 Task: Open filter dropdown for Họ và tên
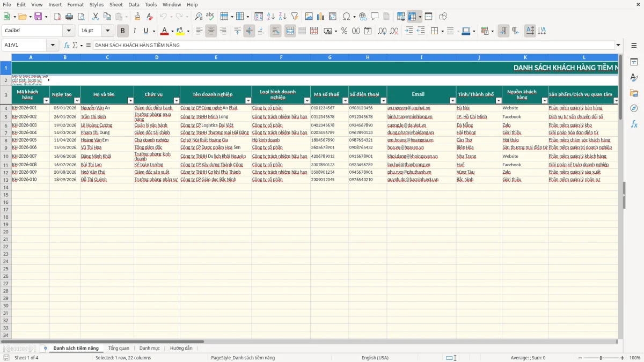[130, 100]
